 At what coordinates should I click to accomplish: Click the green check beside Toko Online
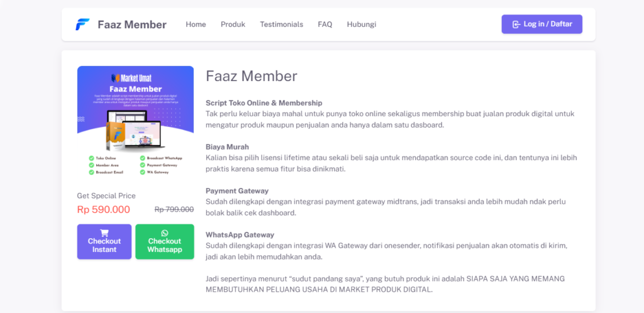[x=92, y=158]
